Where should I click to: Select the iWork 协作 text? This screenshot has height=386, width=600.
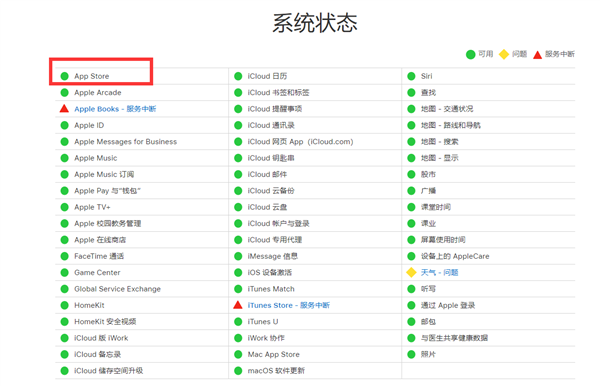(266, 338)
